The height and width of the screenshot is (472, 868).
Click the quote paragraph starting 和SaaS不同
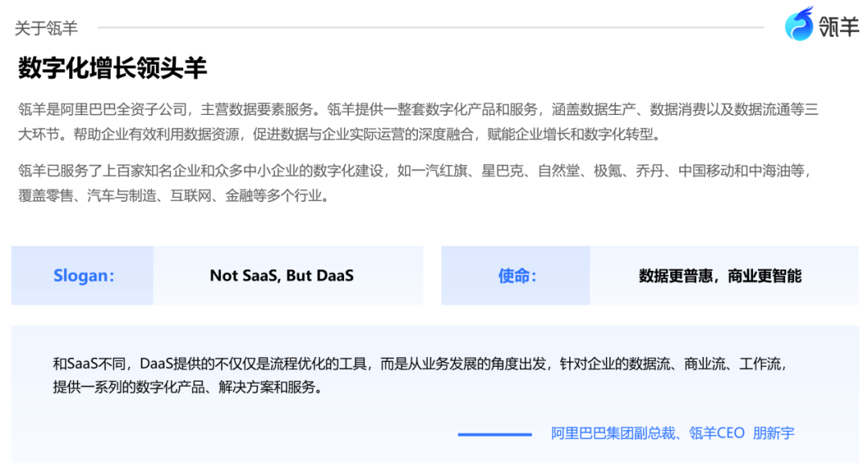[x=418, y=376]
